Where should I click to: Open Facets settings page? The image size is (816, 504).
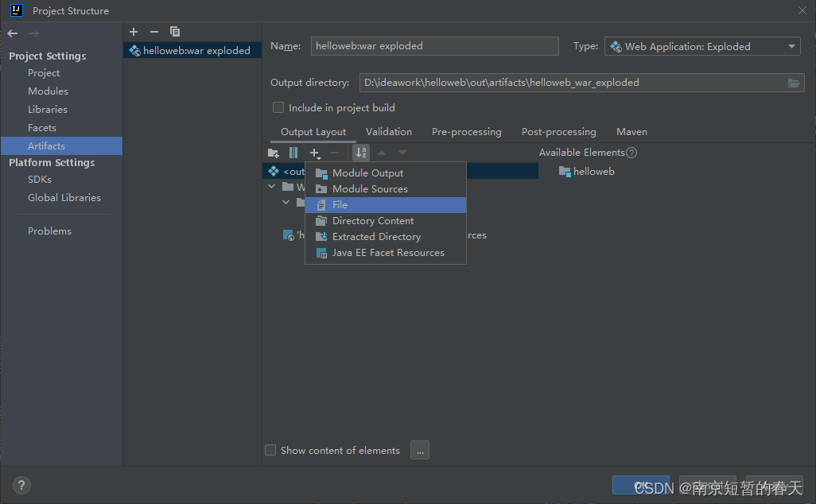click(x=41, y=127)
